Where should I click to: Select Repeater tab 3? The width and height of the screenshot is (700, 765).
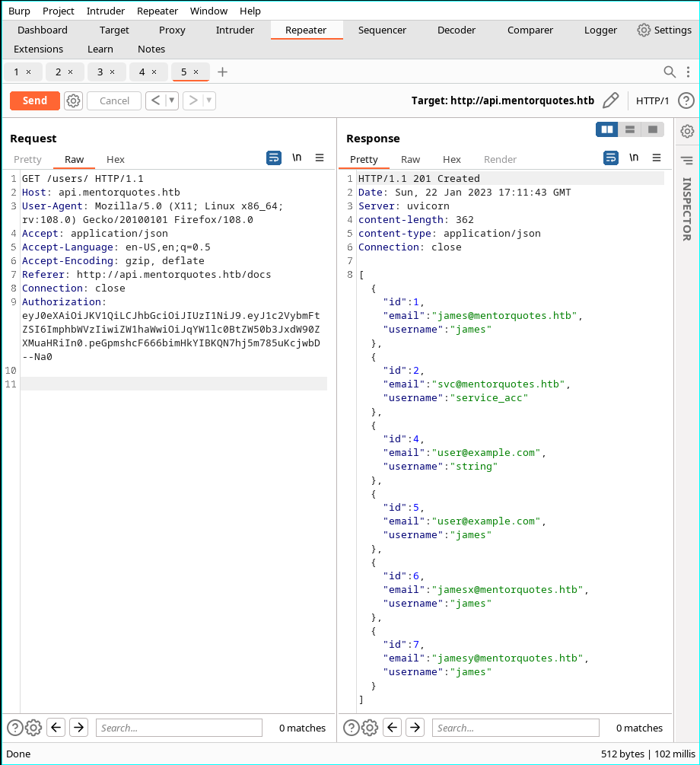[100, 72]
